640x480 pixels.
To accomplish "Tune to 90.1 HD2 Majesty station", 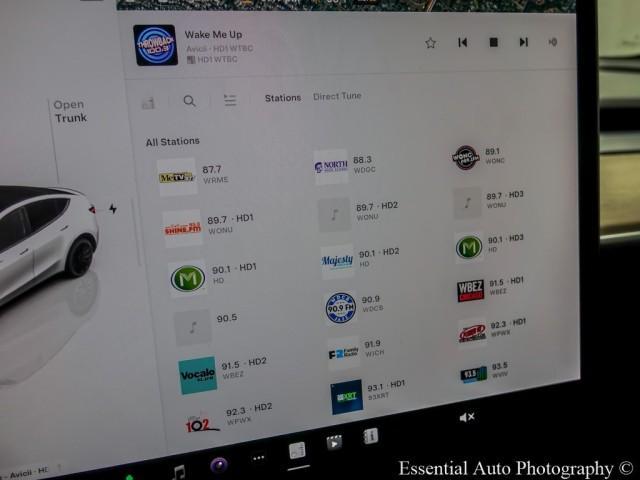I will 360,261.
